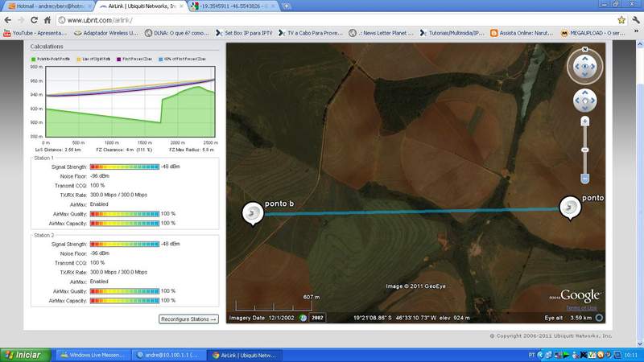
Task: Click Station 2 AirMax Capacity color bar
Action: click(x=125, y=300)
